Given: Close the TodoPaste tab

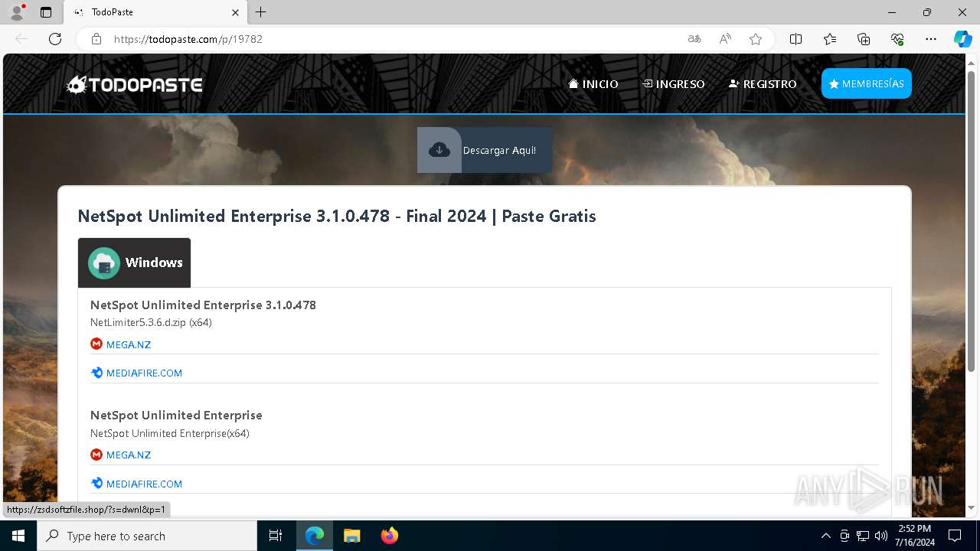Looking at the screenshot, I should point(235,12).
